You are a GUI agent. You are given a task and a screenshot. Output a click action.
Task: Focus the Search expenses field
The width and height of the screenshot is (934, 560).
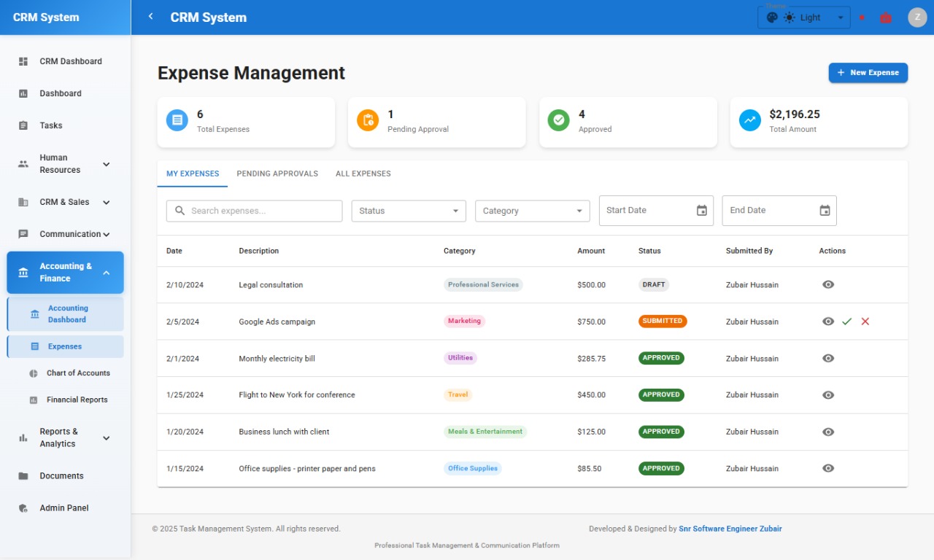255,211
